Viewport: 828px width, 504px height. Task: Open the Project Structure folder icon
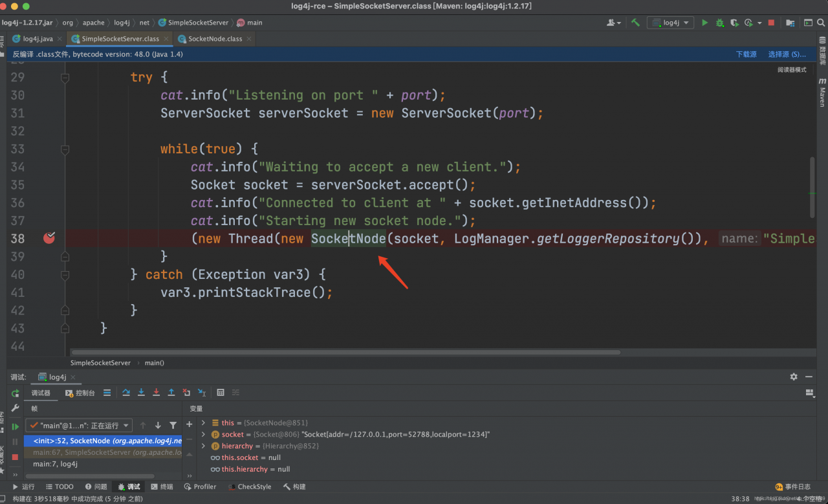tap(790, 23)
